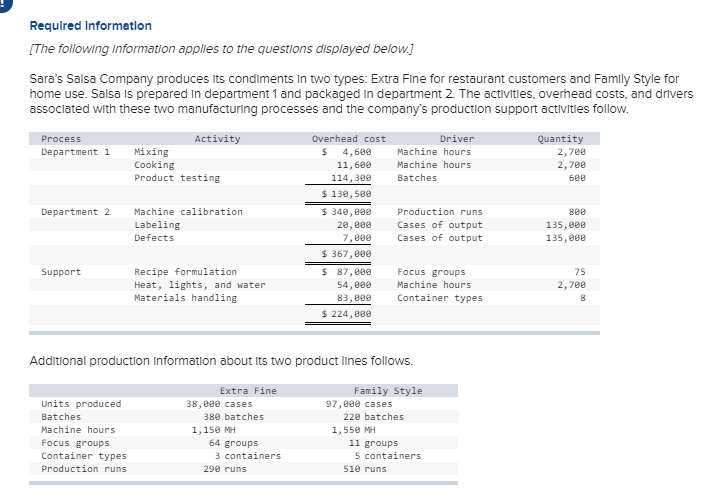Click the '510 runs' value

365,469
